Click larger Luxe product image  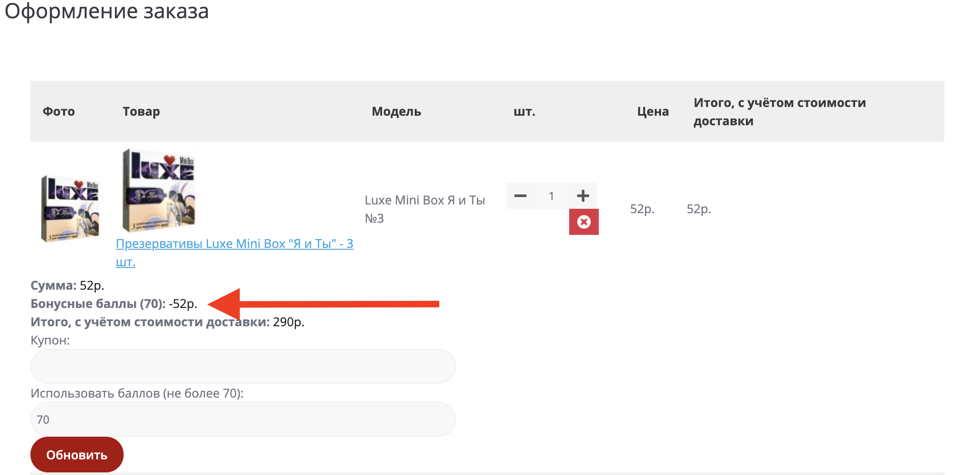(x=159, y=191)
